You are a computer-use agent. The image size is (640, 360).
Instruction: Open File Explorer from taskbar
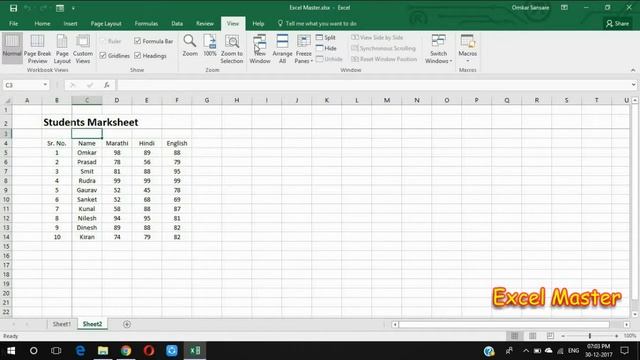pyautogui.click(x=103, y=351)
